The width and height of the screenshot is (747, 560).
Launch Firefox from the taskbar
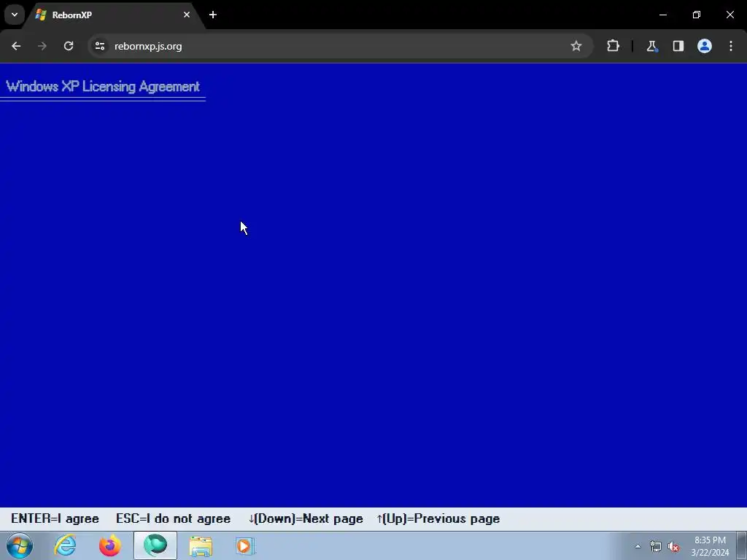[109, 545]
